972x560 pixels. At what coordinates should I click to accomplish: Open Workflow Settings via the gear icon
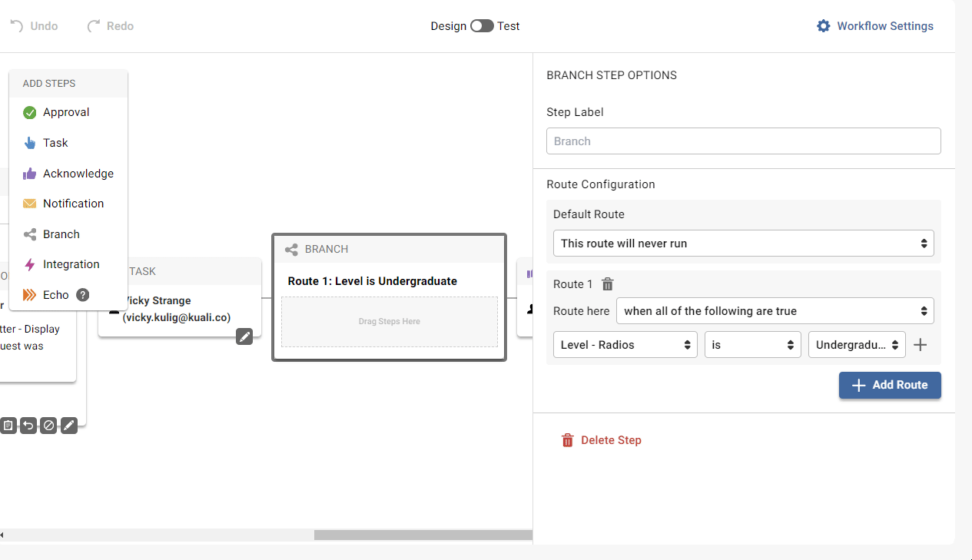point(823,26)
